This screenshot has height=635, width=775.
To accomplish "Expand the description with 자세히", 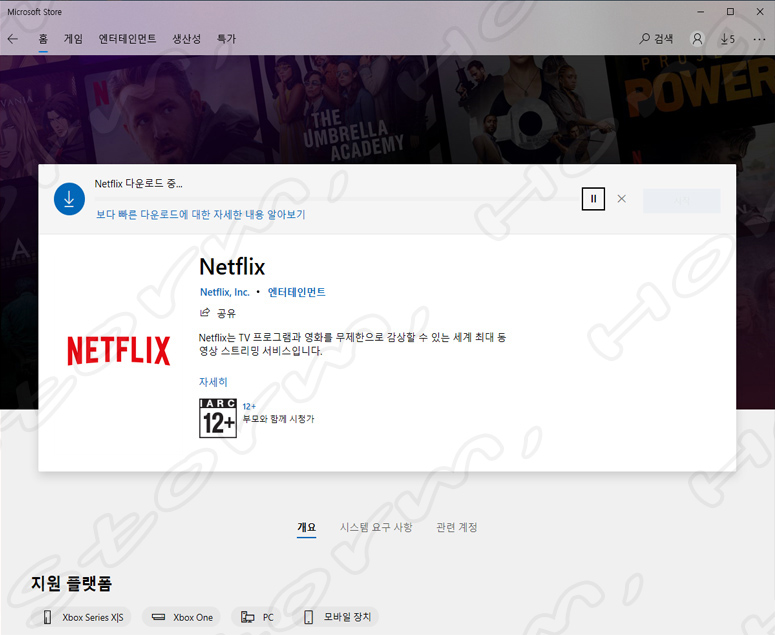I will (x=213, y=381).
